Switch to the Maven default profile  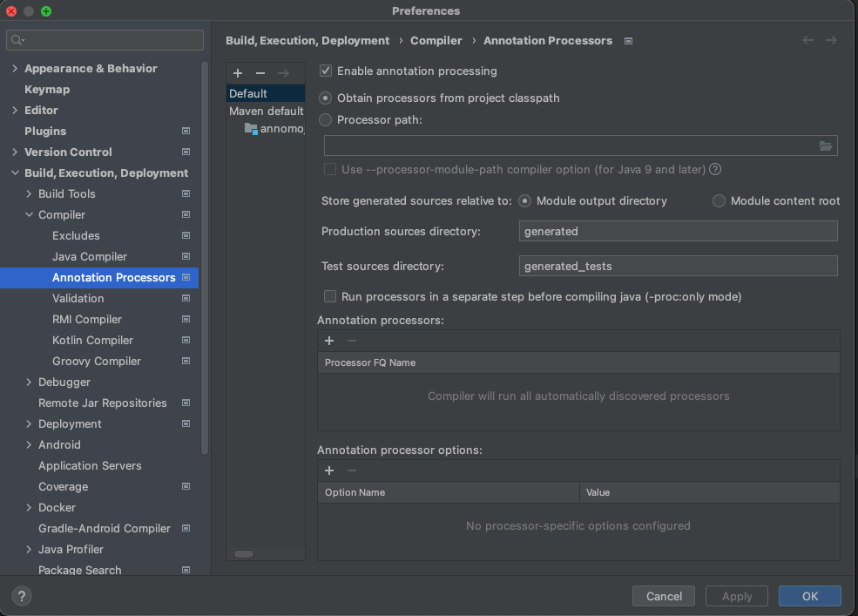click(x=264, y=112)
